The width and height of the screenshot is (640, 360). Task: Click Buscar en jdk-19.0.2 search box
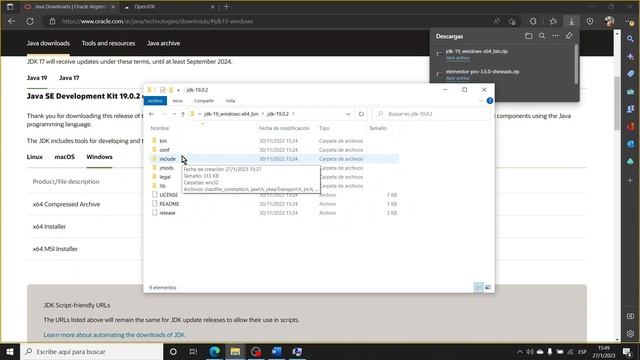[x=432, y=114]
